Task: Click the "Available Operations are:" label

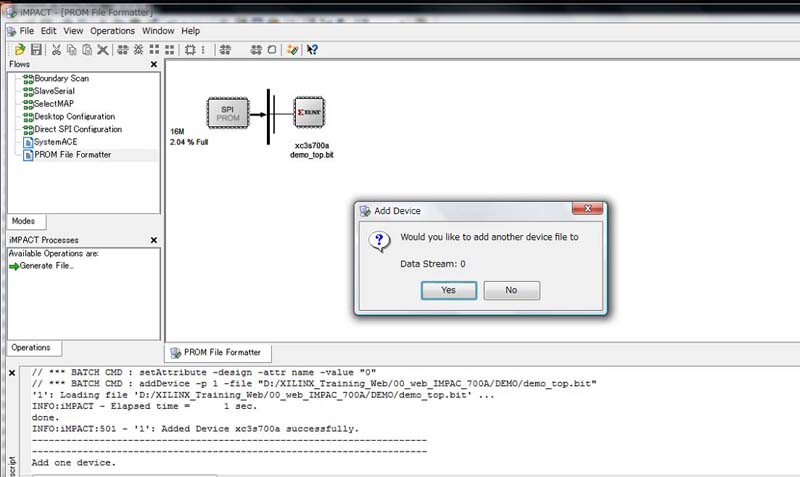Action: pyautogui.click(x=54, y=254)
